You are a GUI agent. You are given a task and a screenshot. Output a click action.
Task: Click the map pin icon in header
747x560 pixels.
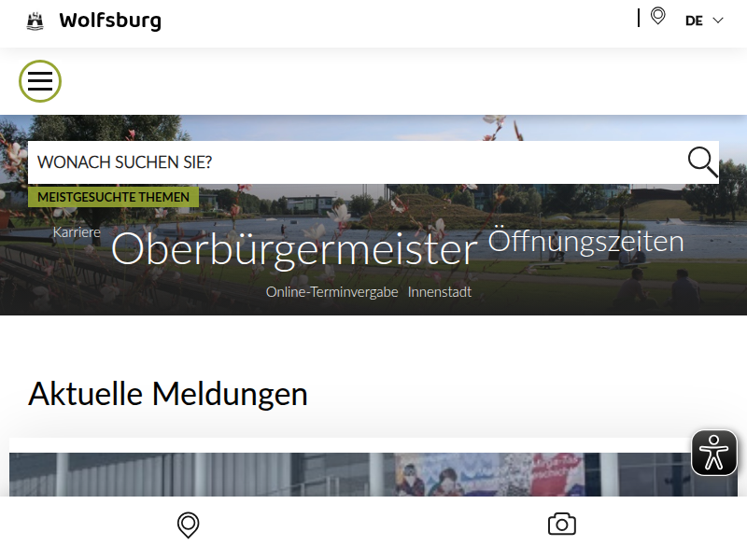click(x=658, y=16)
